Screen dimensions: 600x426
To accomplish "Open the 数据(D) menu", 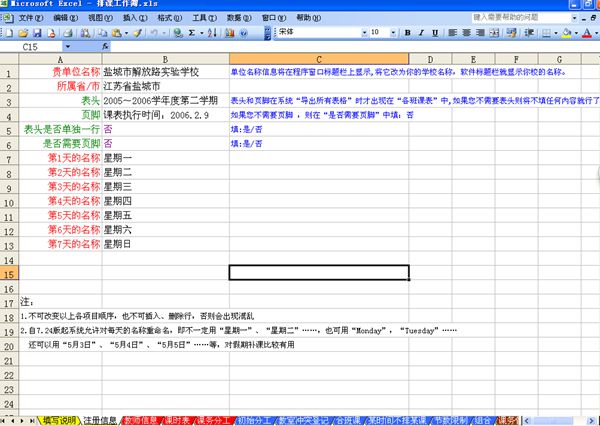I will (239, 18).
